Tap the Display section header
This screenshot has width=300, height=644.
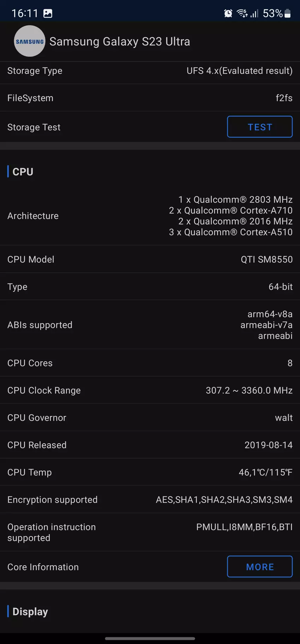tap(30, 611)
